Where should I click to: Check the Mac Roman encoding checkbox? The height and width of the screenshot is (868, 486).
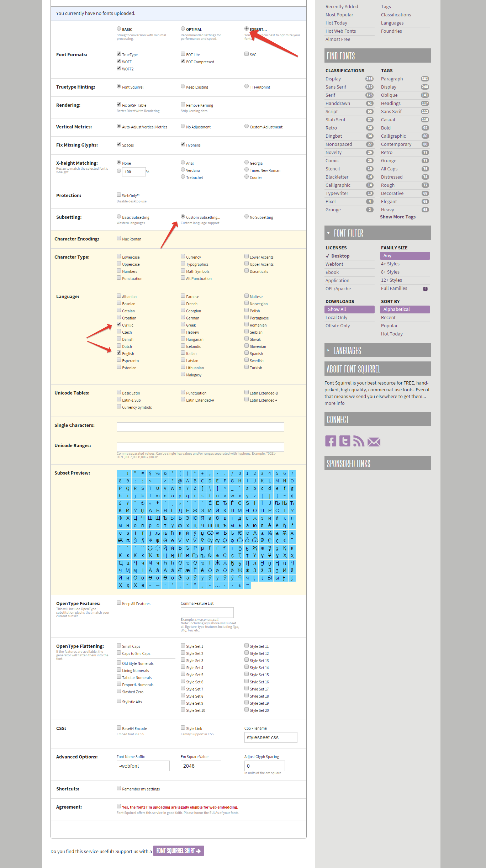click(x=119, y=238)
